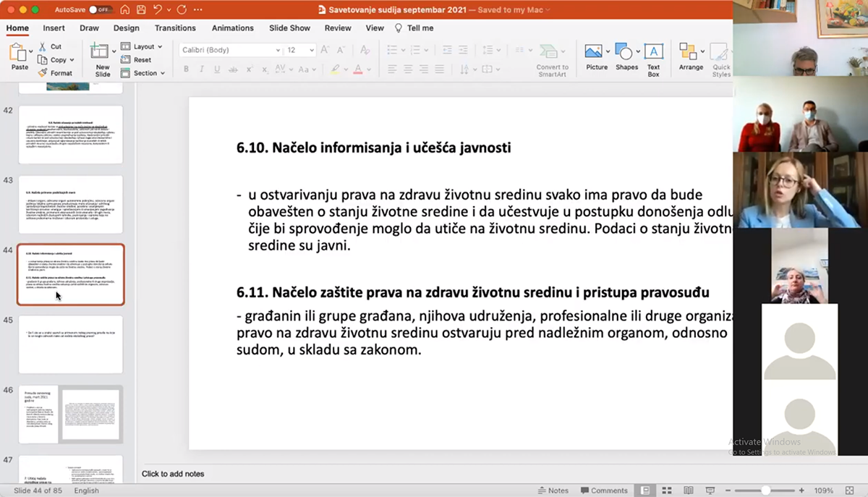This screenshot has width=868, height=497.
Task: Switch to Normal view icon
Action: 644,490
